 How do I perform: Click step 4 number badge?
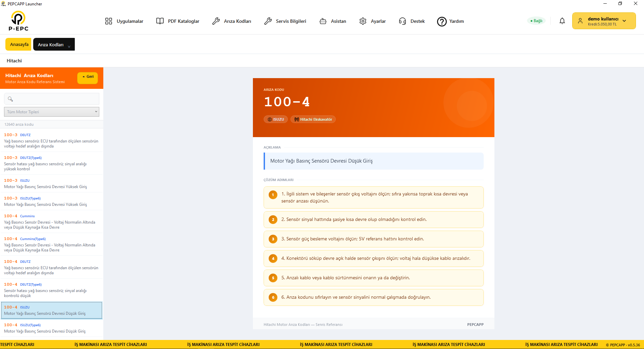[273, 258]
